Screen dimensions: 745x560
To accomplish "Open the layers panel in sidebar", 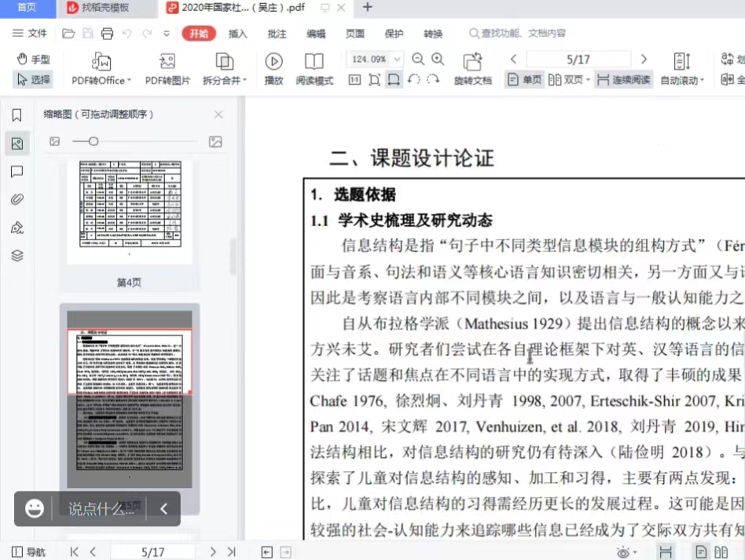I will (17, 255).
